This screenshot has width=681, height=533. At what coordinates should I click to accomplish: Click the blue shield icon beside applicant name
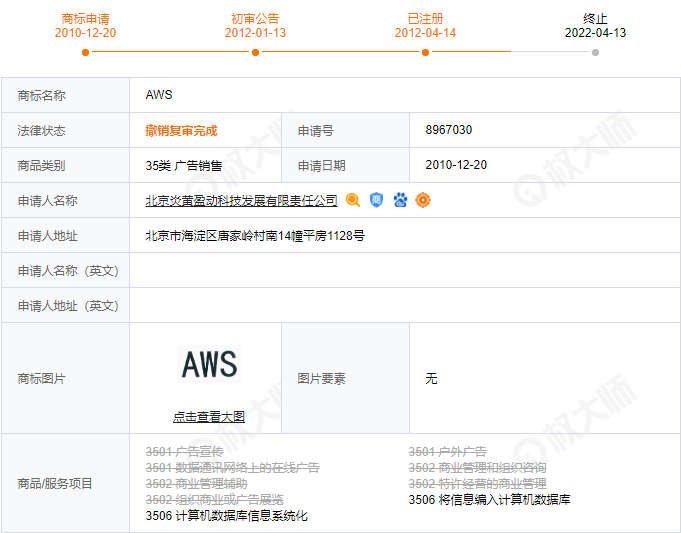[377, 200]
